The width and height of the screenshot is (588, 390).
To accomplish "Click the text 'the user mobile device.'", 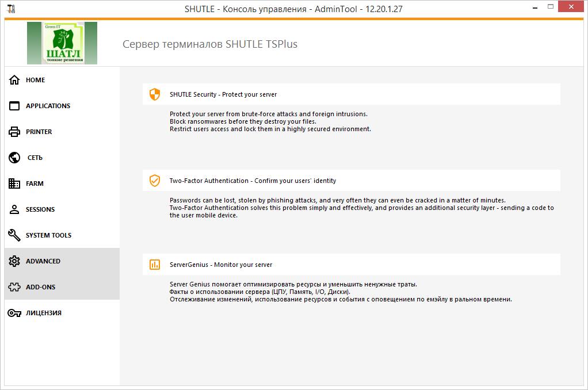I will tap(203, 215).
